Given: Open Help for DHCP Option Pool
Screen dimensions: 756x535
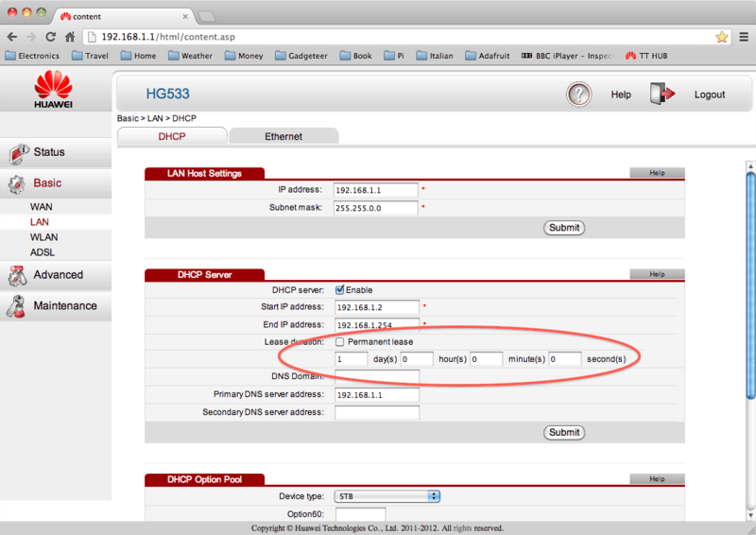Looking at the screenshot, I should pos(657,479).
